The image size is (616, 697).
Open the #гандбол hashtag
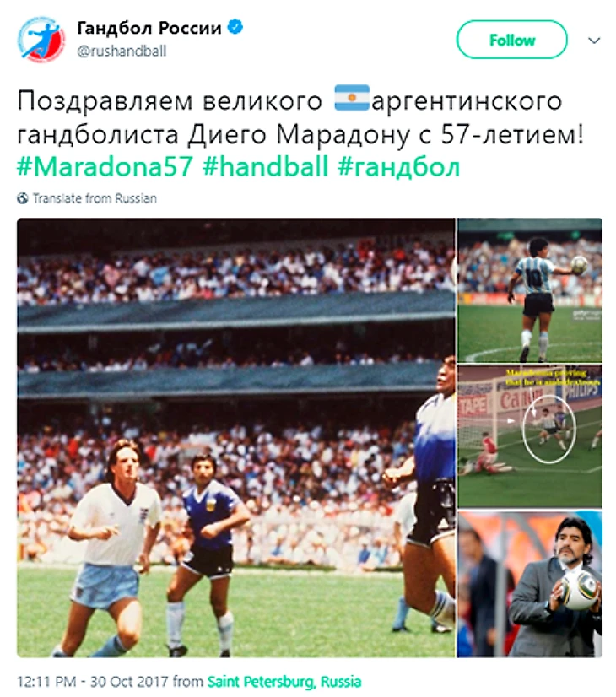tap(398, 168)
